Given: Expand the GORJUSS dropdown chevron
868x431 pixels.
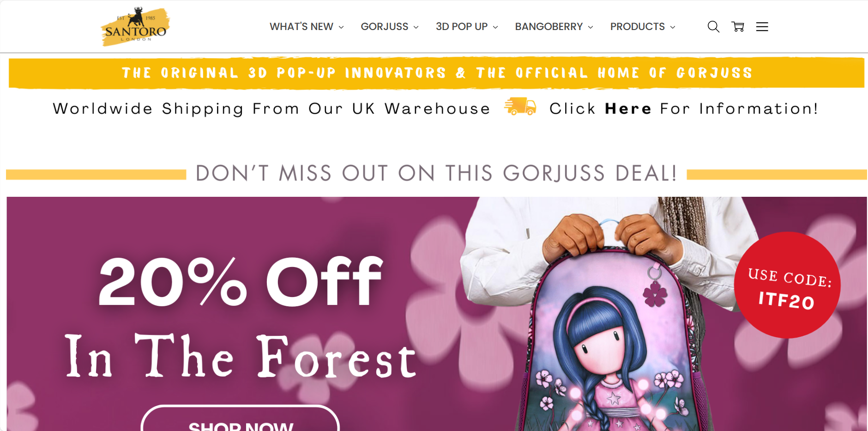Looking at the screenshot, I should pos(416,27).
